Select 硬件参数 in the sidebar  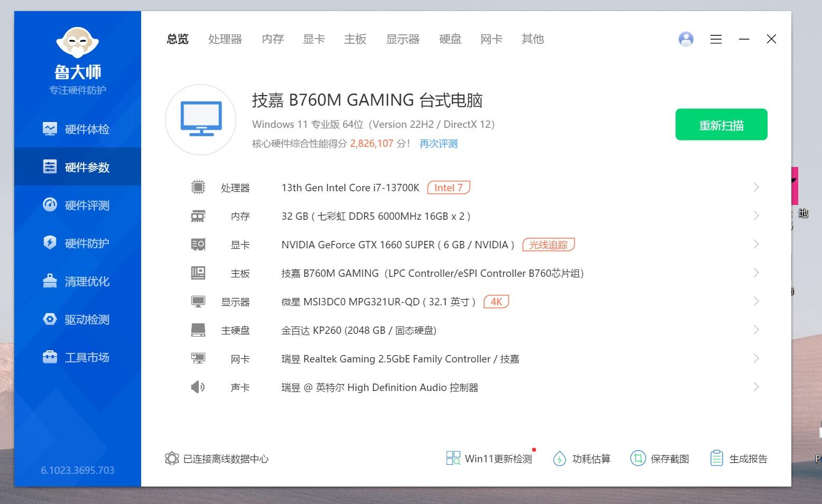[x=77, y=167]
